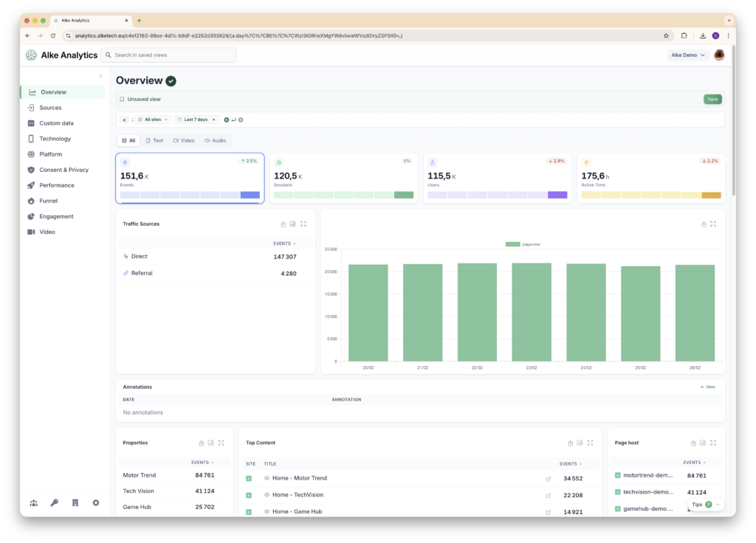The width and height of the screenshot is (756, 543).
Task: Click the Search in saved views field
Action: click(x=169, y=55)
